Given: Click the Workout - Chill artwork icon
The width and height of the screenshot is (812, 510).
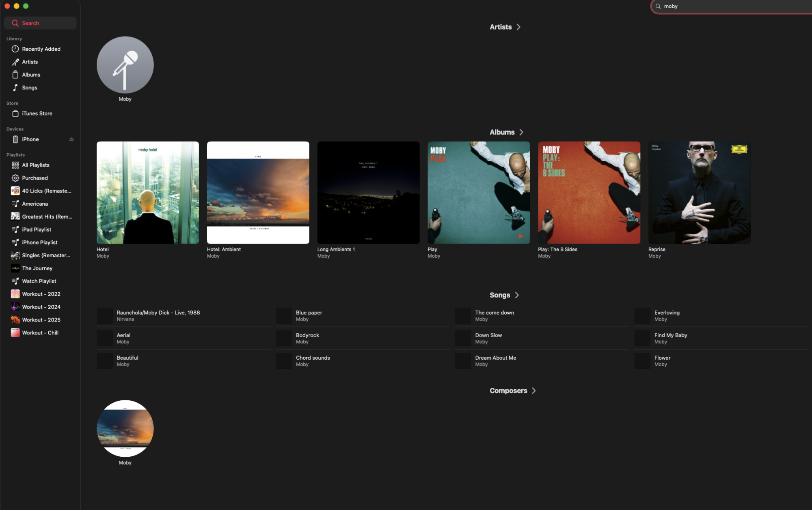Looking at the screenshot, I should click(15, 333).
